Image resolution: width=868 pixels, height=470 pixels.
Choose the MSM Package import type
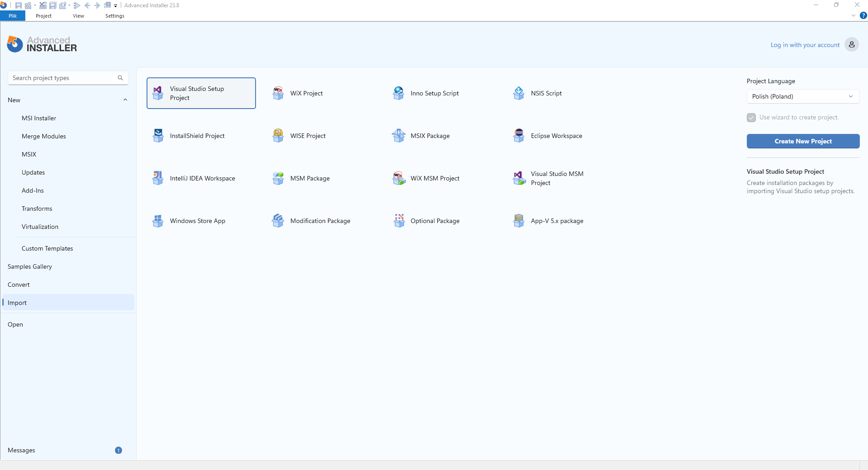point(301,178)
